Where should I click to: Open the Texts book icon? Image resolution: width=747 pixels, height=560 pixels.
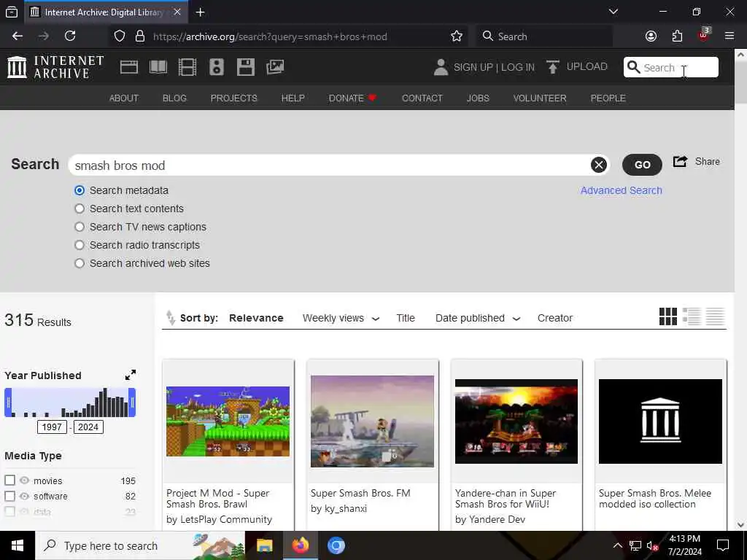pyautogui.click(x=158, y=67)
